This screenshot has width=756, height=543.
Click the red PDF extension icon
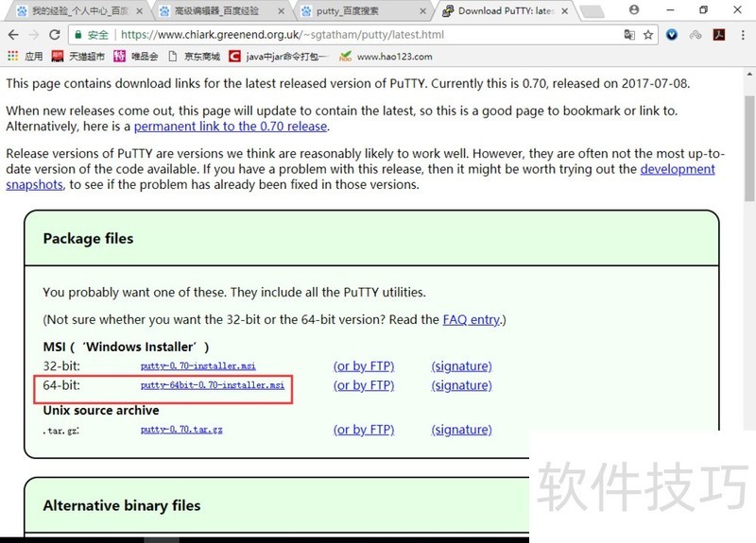[718, 35]
